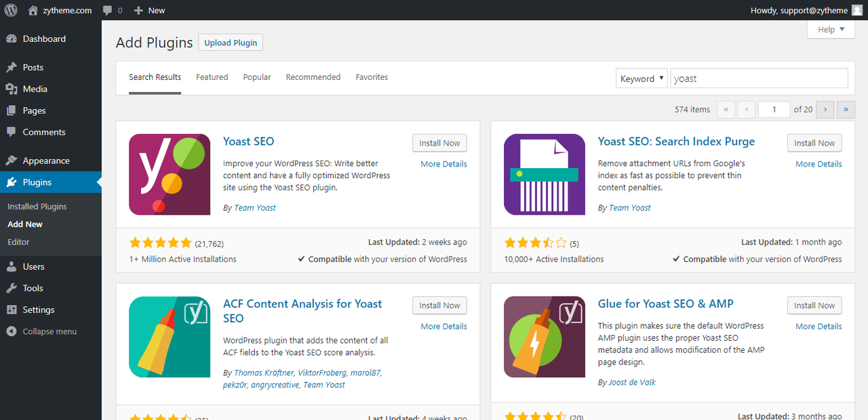The height and width of the screenshot is (420, 868).
Task: Open the WordPress logo menu
Action: (x=11, y=10)
